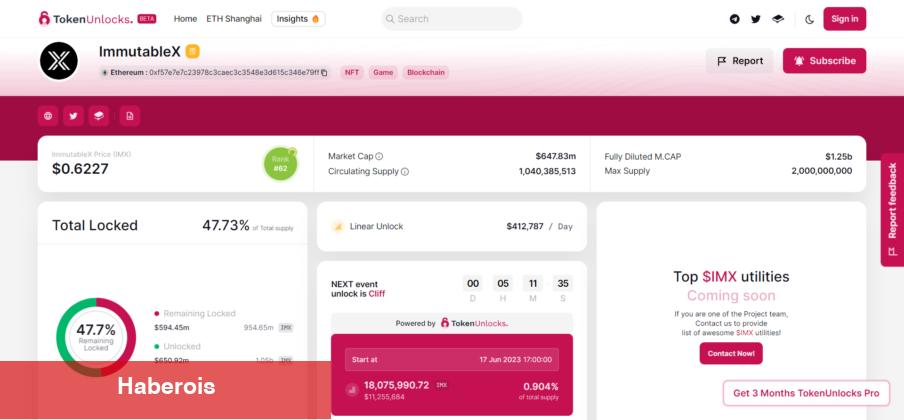The width and height of the screenshot is (904, 420).
Task: Select the NFT tag
Action: [352, 73]
